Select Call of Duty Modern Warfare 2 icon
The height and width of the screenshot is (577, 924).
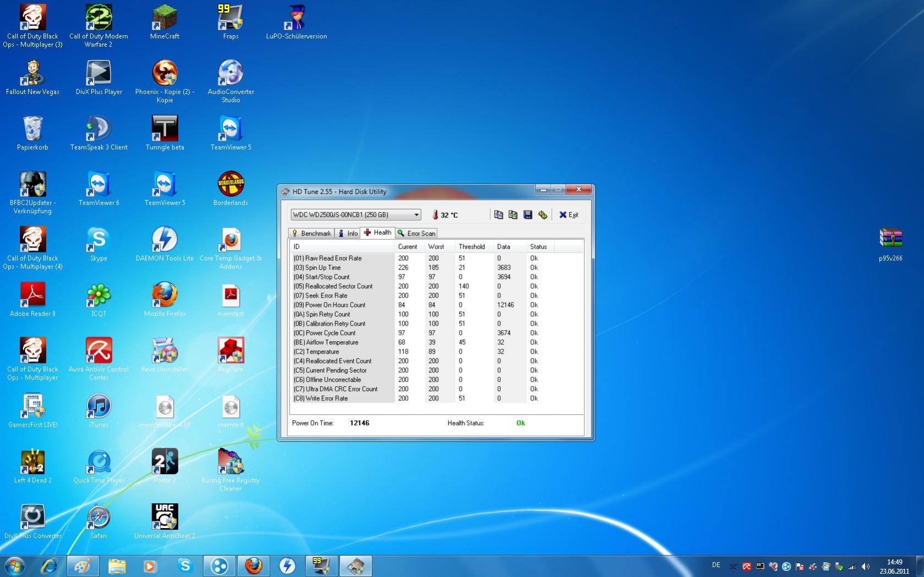tap(99, 26)
